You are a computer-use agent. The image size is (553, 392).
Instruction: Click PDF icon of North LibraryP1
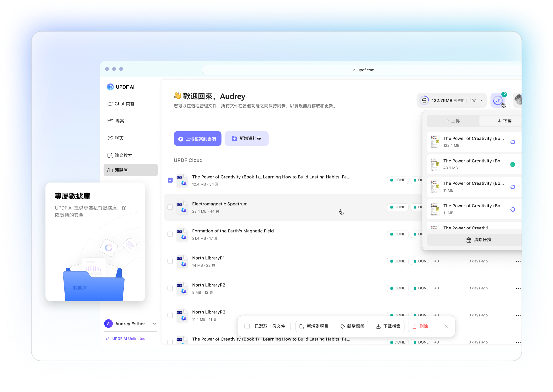(x=182, y=261)
